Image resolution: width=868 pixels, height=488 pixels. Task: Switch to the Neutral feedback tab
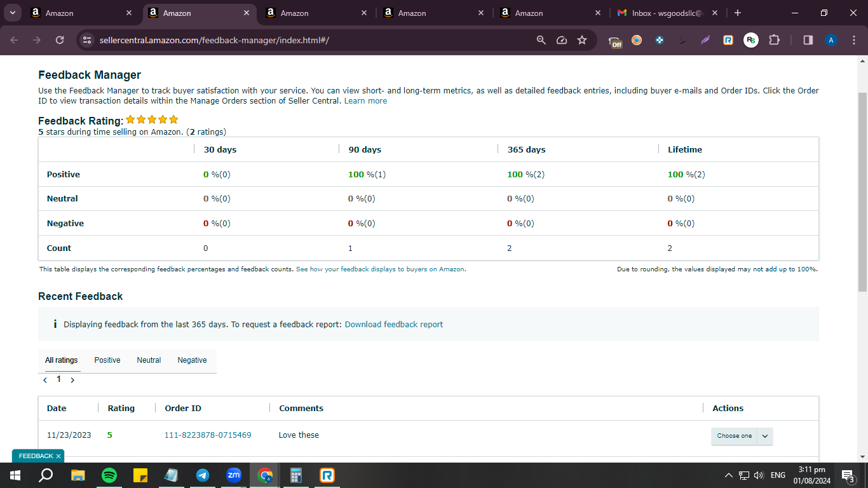(x=149, y=360)
